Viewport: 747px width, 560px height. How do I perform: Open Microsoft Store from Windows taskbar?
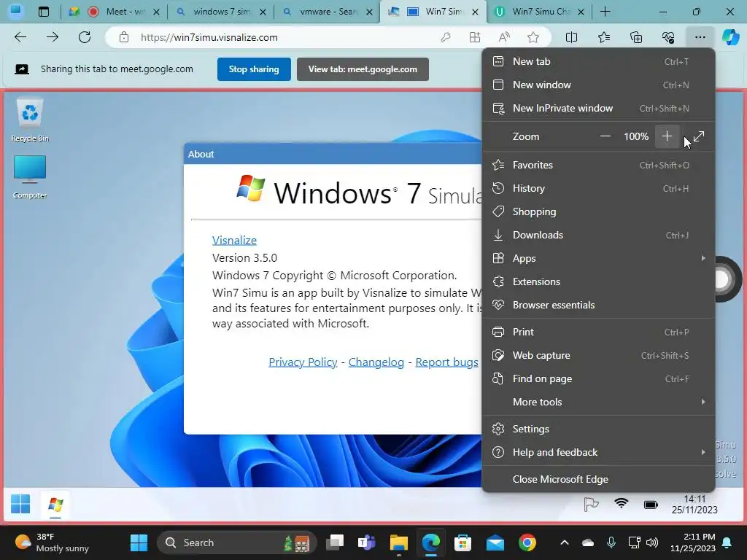[462, 542]
